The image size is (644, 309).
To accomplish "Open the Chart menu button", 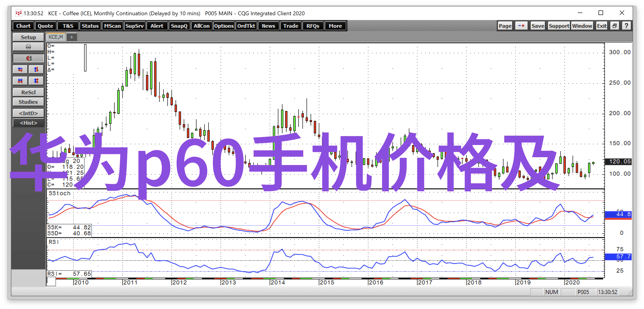I will [23, 26].
